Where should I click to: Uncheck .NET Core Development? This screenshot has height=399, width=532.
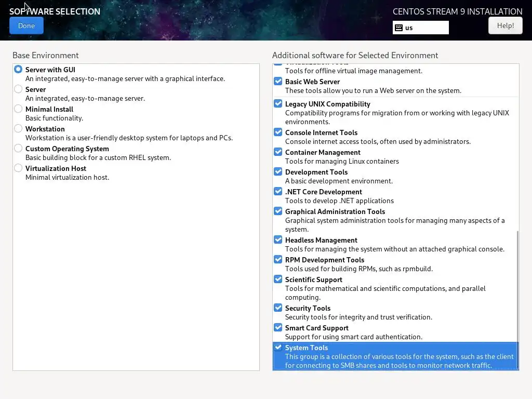point(278,192)
